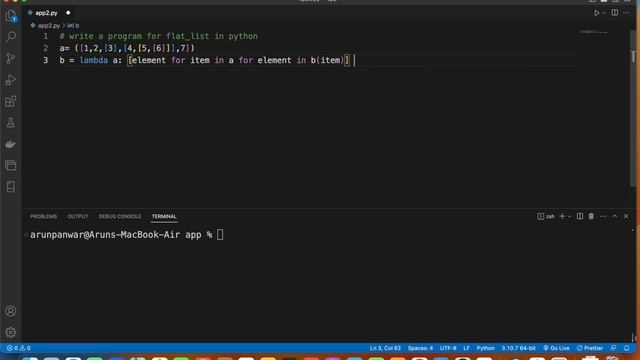This screenshot has height=360, width=640.
Task: Open the editor More Actions menu
Action: click(626, 13)
